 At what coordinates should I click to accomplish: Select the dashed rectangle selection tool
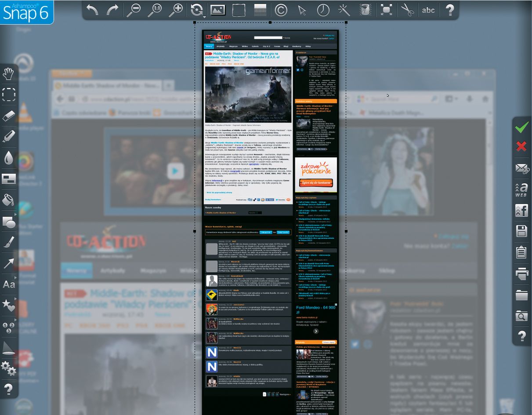click(9, 94)
